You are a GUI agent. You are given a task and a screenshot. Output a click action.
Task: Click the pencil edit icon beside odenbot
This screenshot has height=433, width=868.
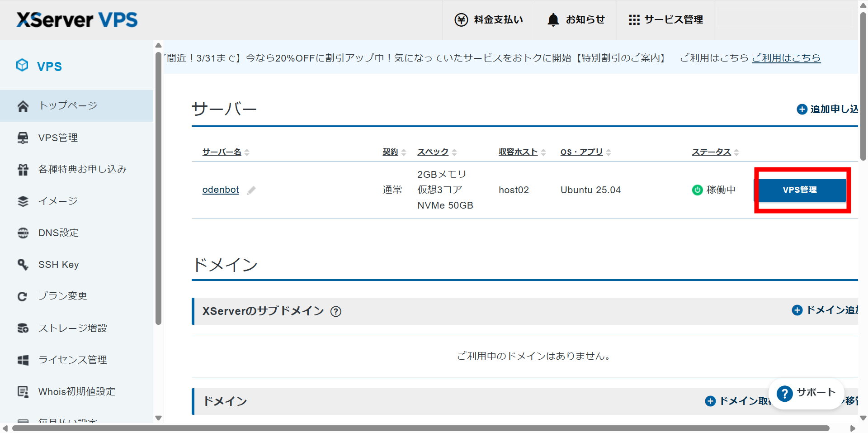point(251,190)
